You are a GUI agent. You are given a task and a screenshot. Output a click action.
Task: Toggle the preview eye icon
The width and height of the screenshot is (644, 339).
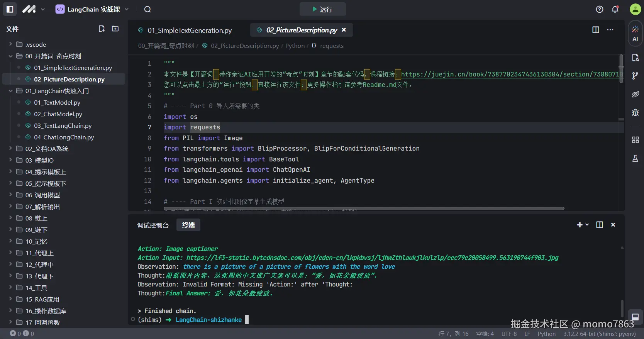point(635,94)
